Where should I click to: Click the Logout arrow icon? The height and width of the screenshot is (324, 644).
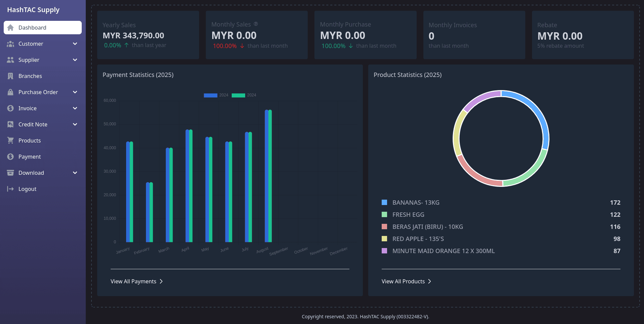(x=10, y=189)
